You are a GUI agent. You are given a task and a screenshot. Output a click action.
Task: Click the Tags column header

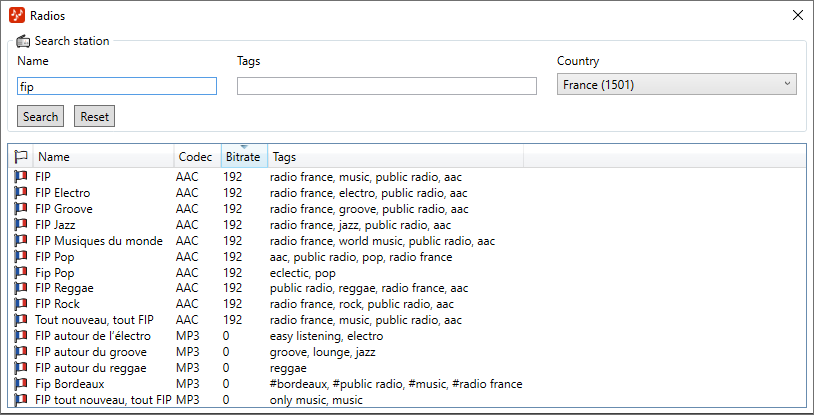395,157
